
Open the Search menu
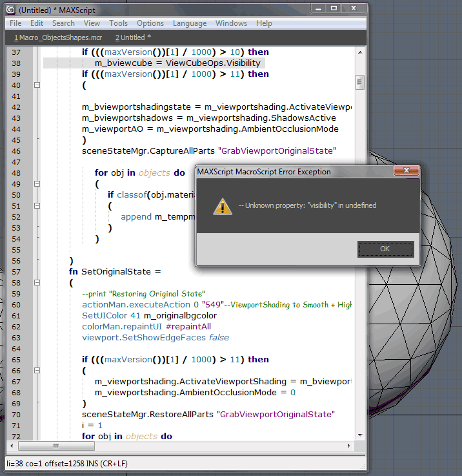(63, 23)
